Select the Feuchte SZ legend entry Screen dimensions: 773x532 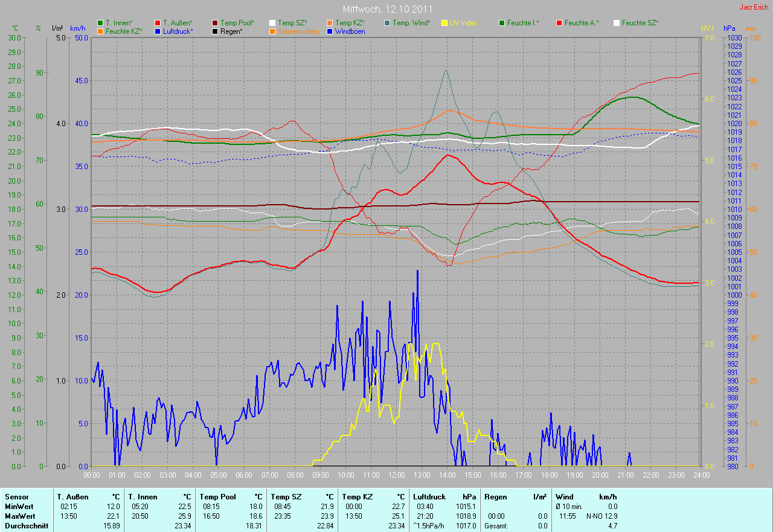click(x=640, y=23)
